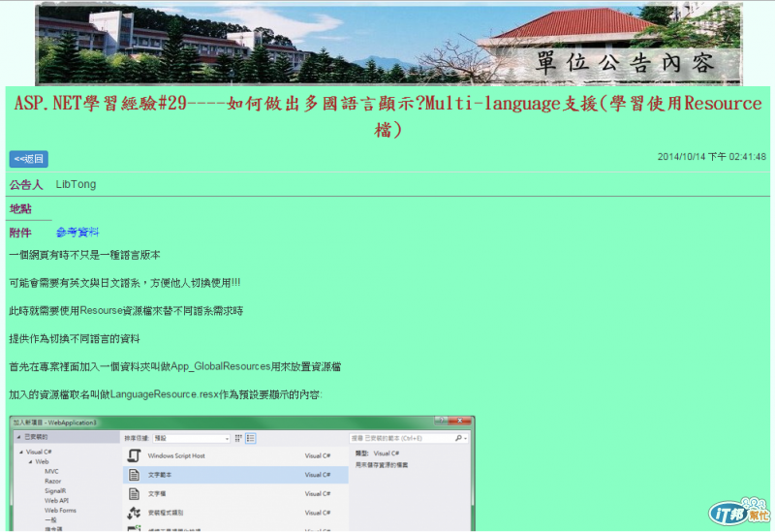The width and height of the screenshot is (775, 532).
Task: Click the line 一個網頁有時不只是一種語言版本
Action: 84,255
